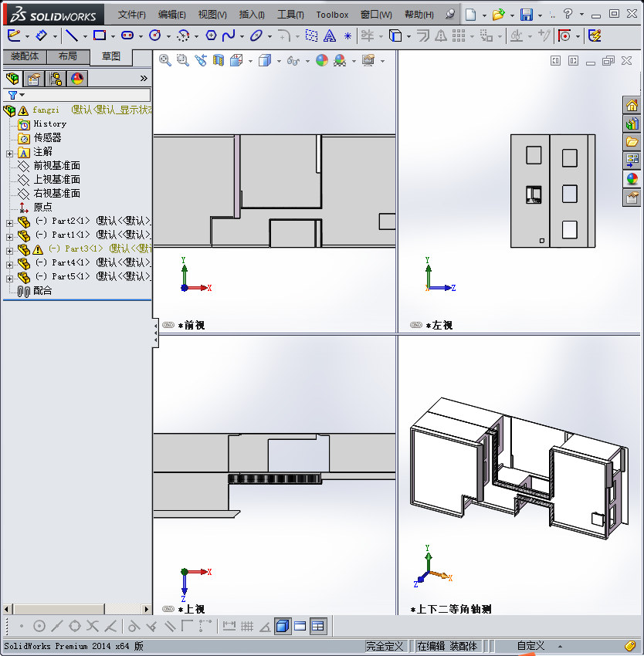
Task: Toggle the top view link icon
Action: 168,609
